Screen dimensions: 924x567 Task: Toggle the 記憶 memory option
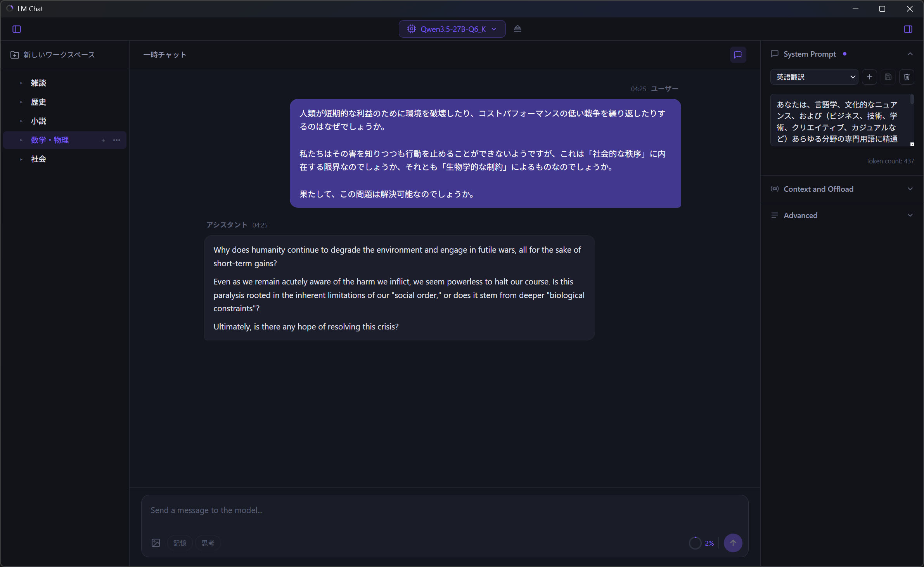tap(180, 543)
